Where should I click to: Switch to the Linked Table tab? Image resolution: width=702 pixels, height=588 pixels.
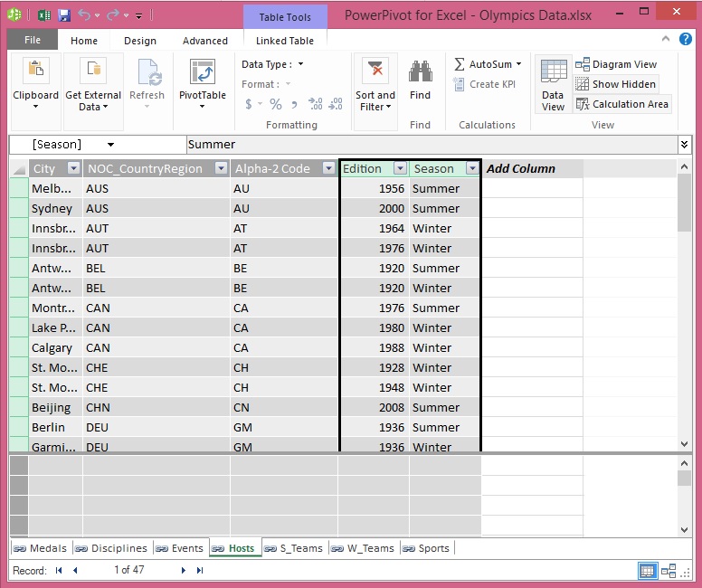[285, 41]
